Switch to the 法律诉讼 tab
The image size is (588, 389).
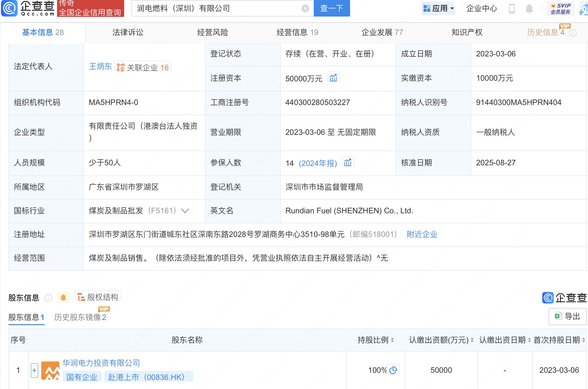tap(128, 32)
